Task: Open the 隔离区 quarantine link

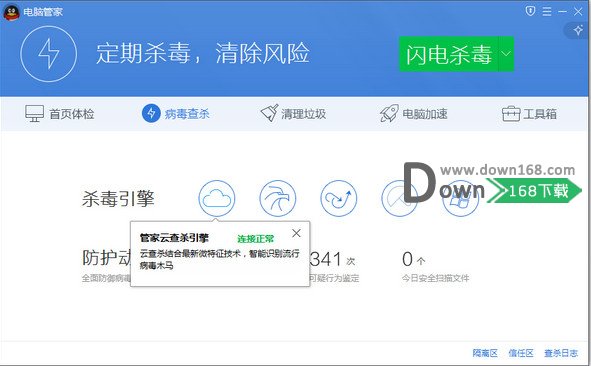Action: coord(485,353)
